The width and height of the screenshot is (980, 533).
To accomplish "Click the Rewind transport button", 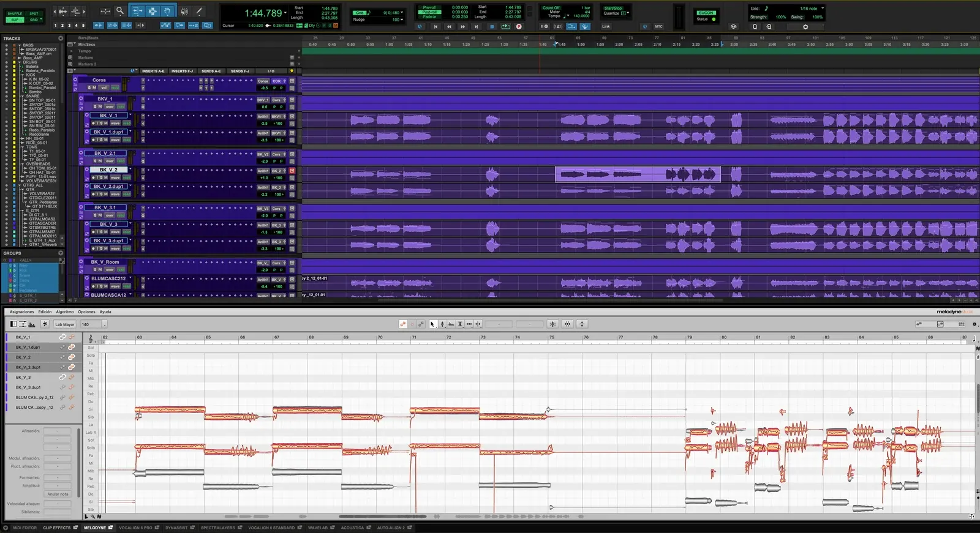I will point(449,26).
